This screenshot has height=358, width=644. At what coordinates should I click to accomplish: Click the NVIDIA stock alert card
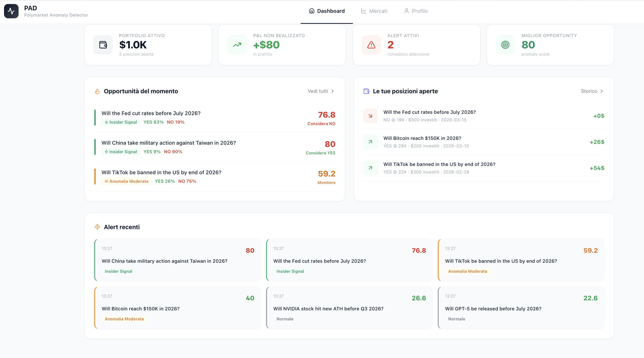pyautogui.click(x=349, y=308)
